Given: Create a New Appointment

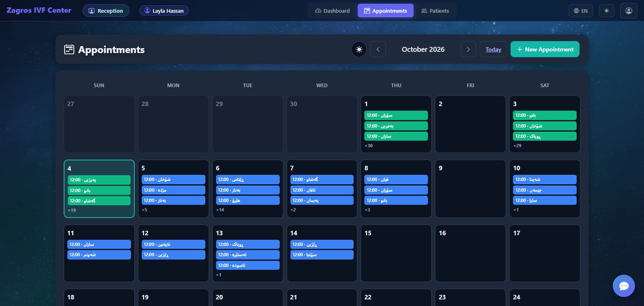Looking at the screenshot, I should (x=545, y=49).
